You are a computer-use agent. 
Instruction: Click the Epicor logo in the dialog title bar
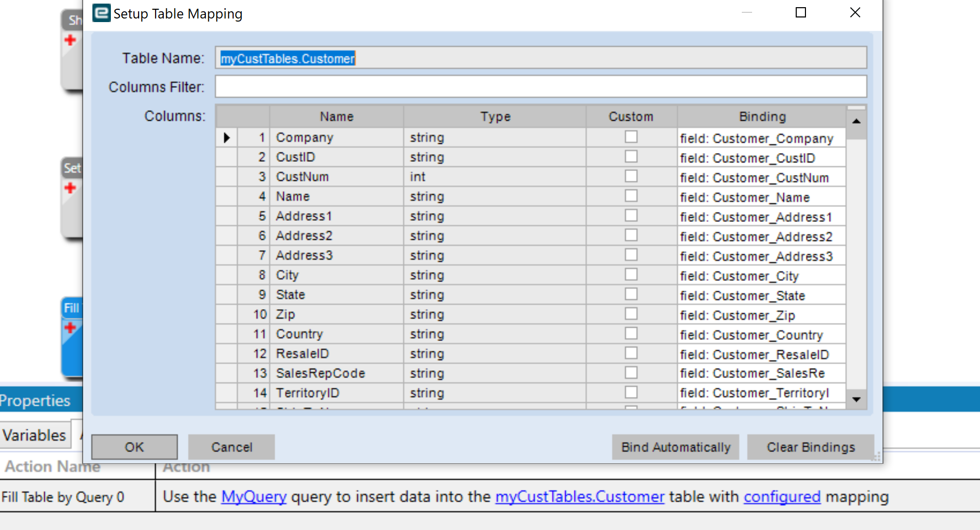pos(101,13)
